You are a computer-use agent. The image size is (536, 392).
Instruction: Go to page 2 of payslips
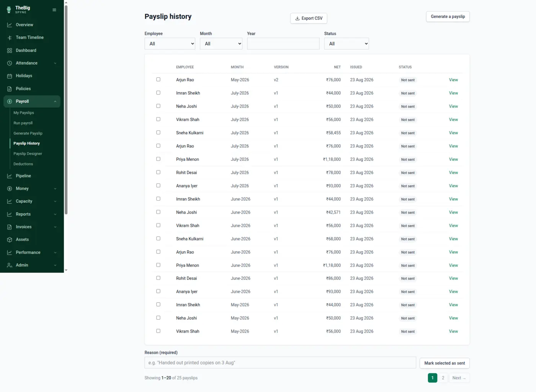(x=443, y=378)
